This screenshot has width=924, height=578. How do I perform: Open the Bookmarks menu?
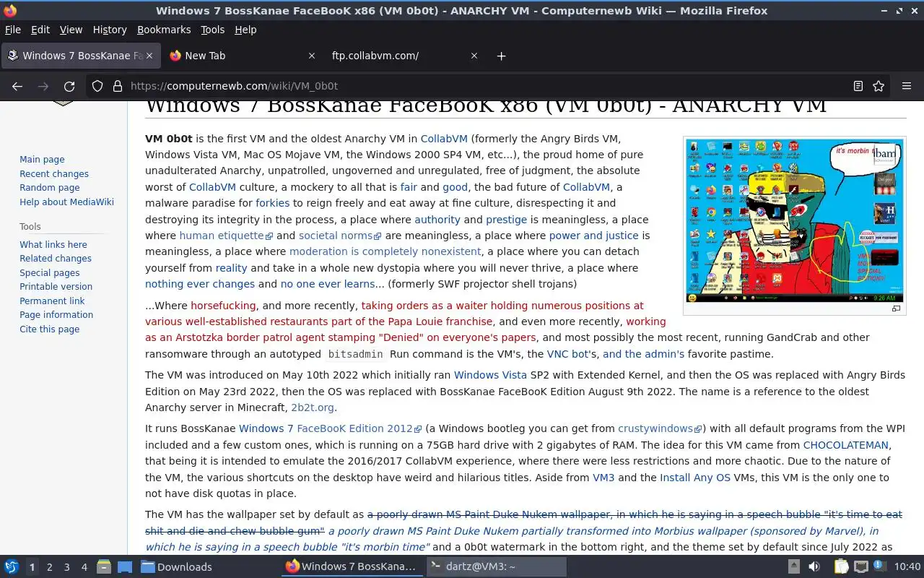[164, 30]
